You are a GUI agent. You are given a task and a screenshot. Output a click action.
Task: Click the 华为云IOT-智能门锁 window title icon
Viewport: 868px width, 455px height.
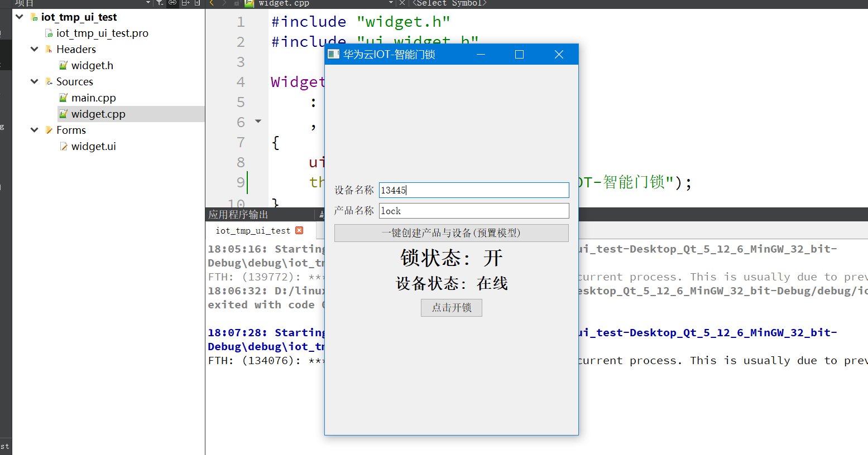tap(333, 54)
